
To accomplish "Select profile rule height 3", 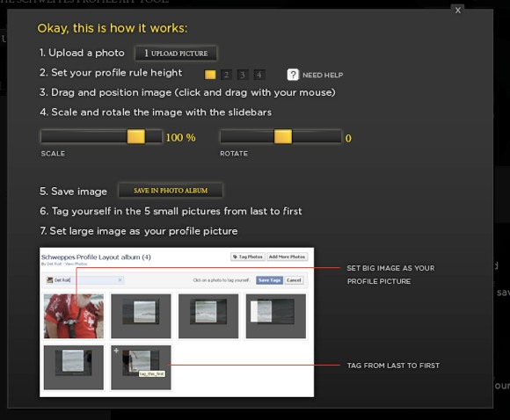I will click(x=243, y=75).
